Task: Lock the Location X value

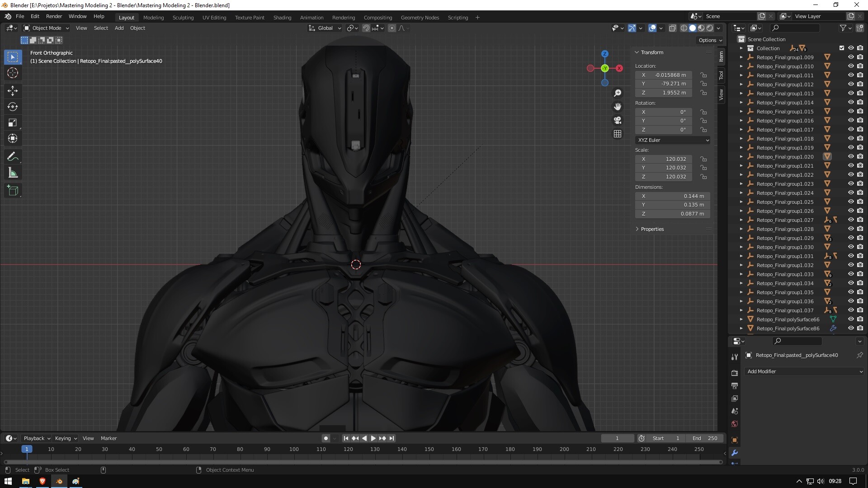Action: click(703, 75)
